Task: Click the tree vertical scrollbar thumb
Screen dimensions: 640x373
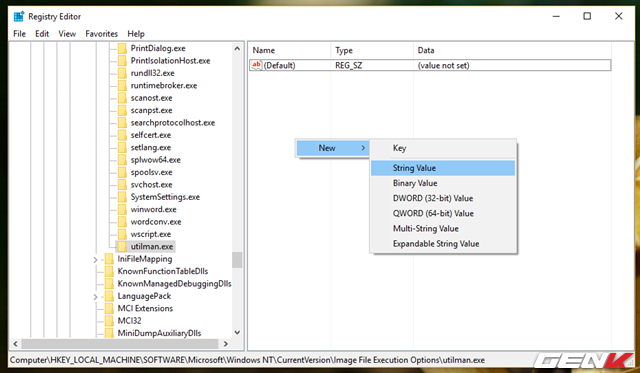Action: [x=237, y=260]
